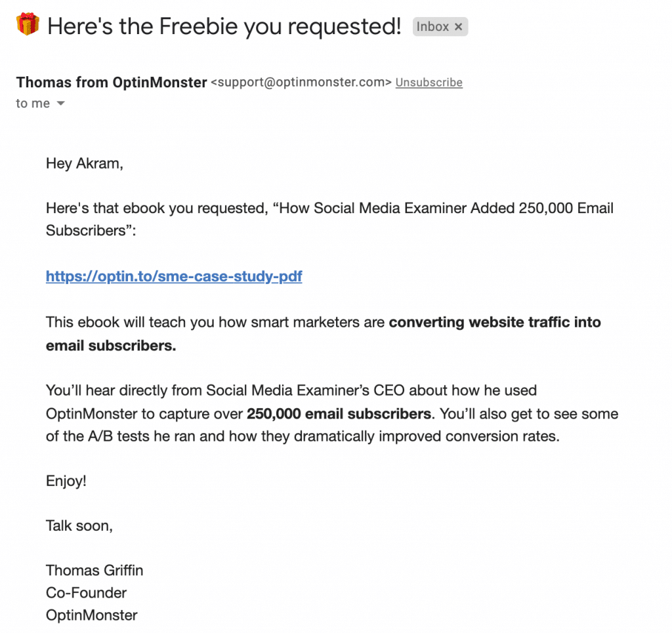Click the "to me" recipient text
The height and width of the screenshot is (633, 672).
[32, 104]
